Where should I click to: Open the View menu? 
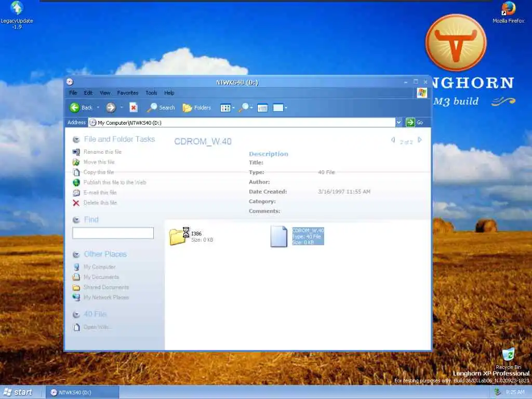pos(105,92)
